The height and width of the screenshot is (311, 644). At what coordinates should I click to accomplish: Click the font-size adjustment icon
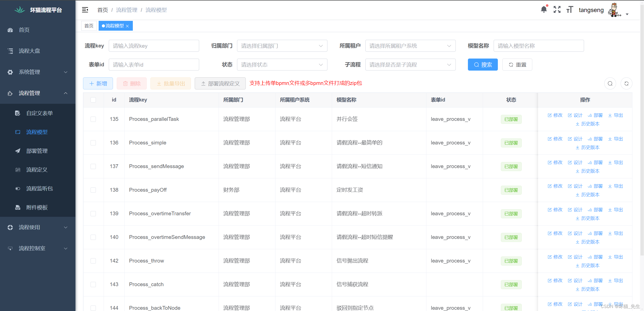[x=570, y=9]
